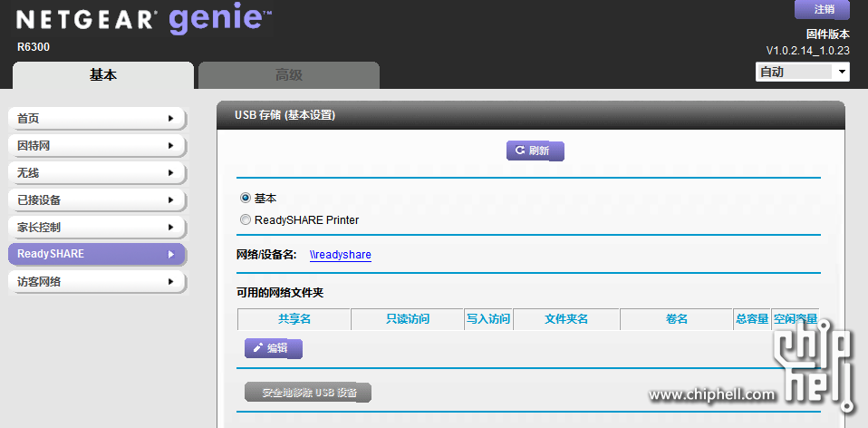Open the 因特网 menu item
Viewport: 868px width, 428px height.
[x=97, y=146]
